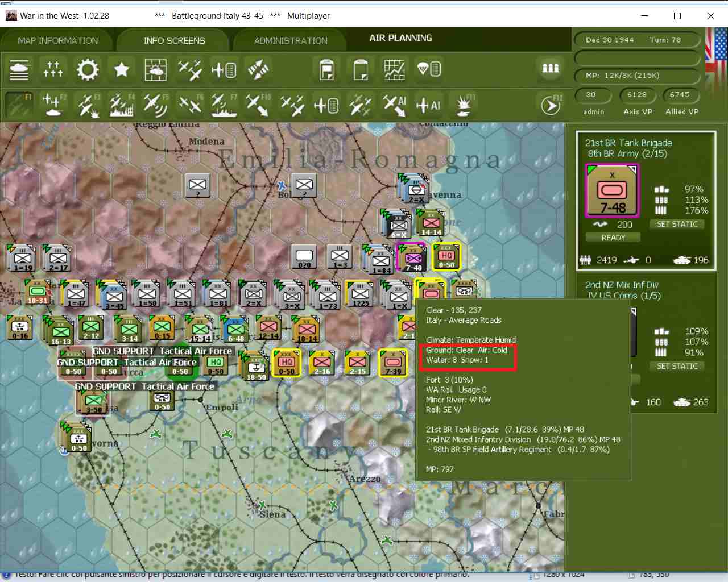728x582 pixels.
Task: Click the single plane AI icon
Action: 428,105
